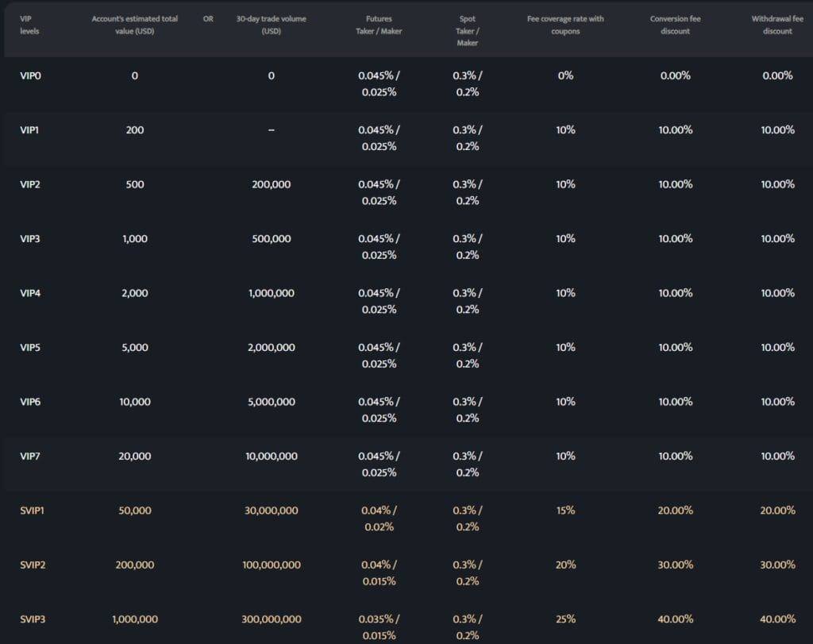The width and height of the screenshot is (813, 644).
Task: Click the Futures Taker / Maker header
Action: [x=379, y=25]
